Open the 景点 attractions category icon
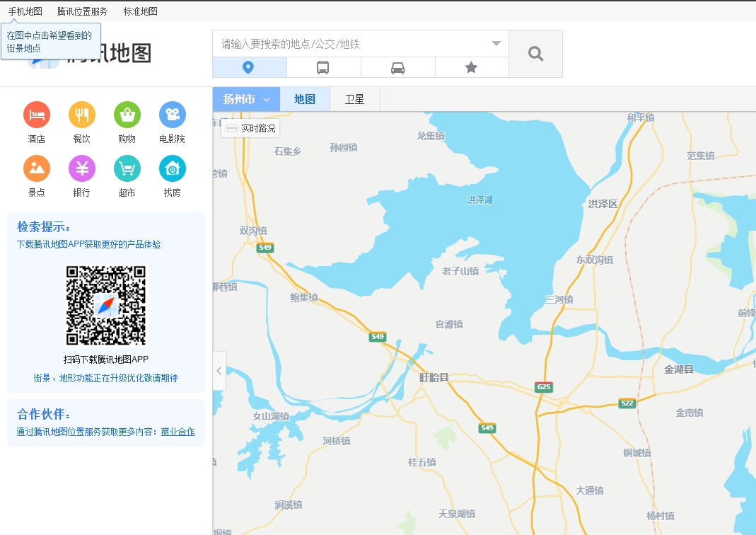Screen dimensions: 756x535 pyautogui.click(x=37, y=168)
